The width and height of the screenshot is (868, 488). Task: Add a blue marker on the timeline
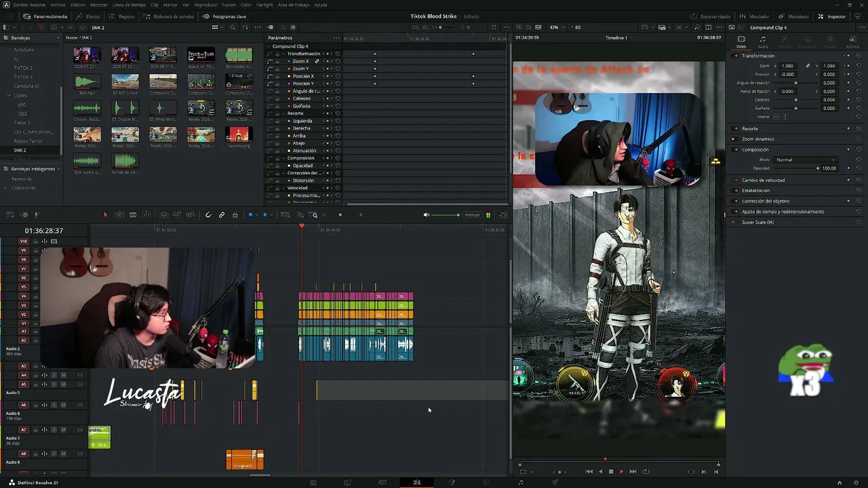(x=265, y=215)
